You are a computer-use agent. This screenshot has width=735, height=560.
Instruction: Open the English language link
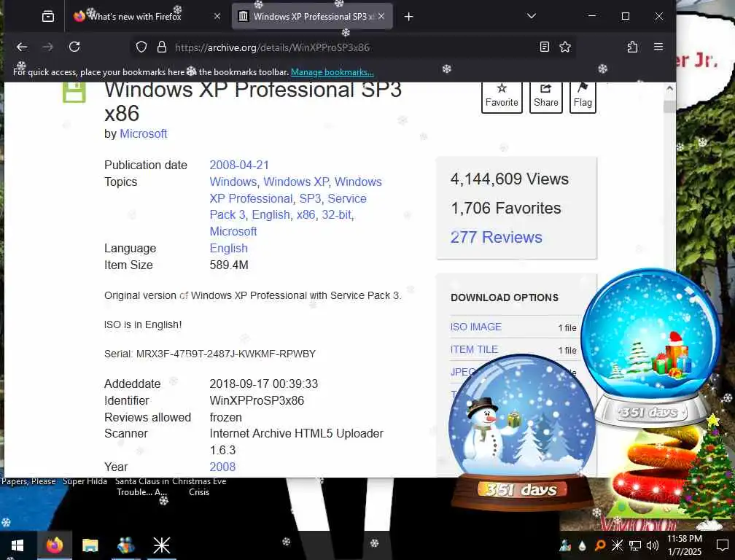click(228, 249)
